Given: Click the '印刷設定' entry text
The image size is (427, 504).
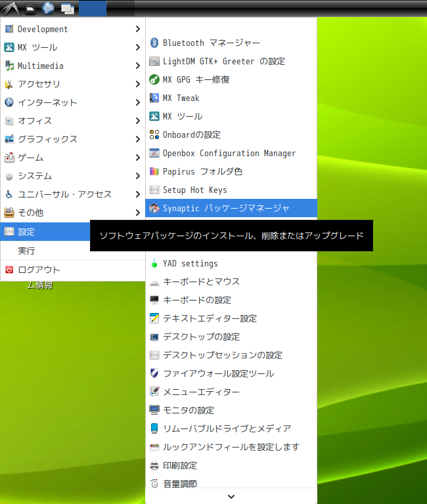Looking at the screenshot, I should point(180,465).
